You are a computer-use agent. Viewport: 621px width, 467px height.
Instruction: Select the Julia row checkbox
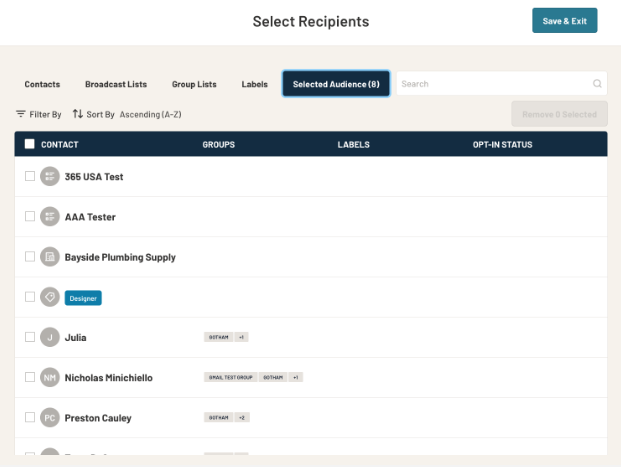[x=29, y=337]
